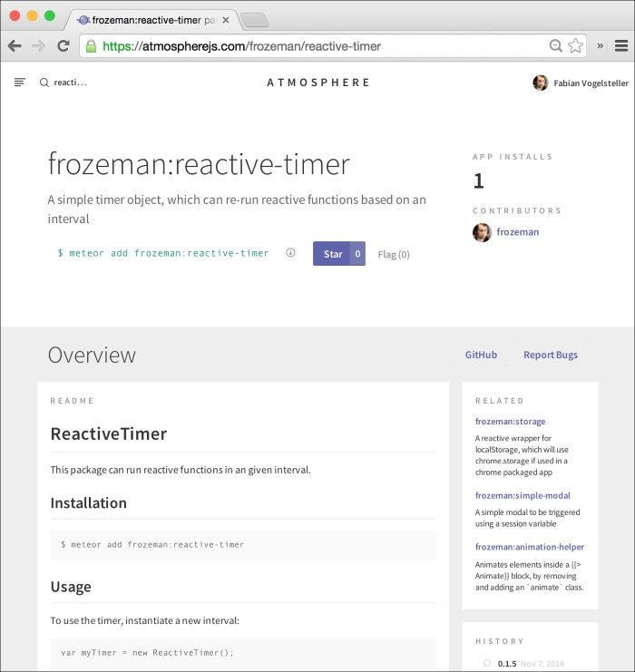Star the frozeman:reactive-timer package
This screenshot has height=672, width=635.
click(x=333, y=254)
